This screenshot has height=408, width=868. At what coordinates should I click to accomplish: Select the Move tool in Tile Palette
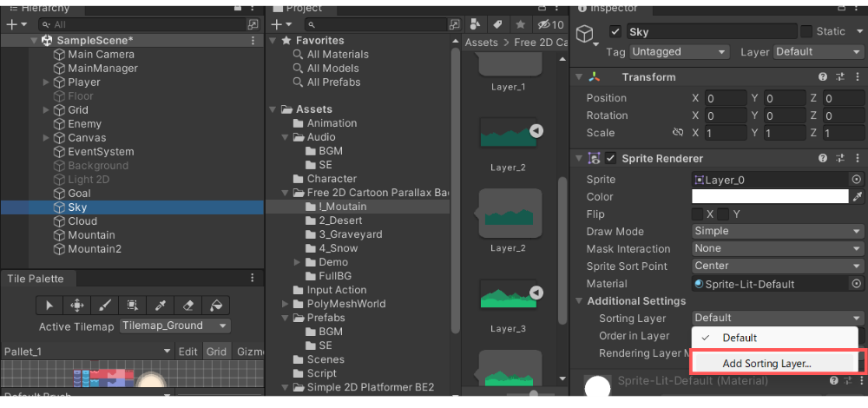(x=76, y=305)
